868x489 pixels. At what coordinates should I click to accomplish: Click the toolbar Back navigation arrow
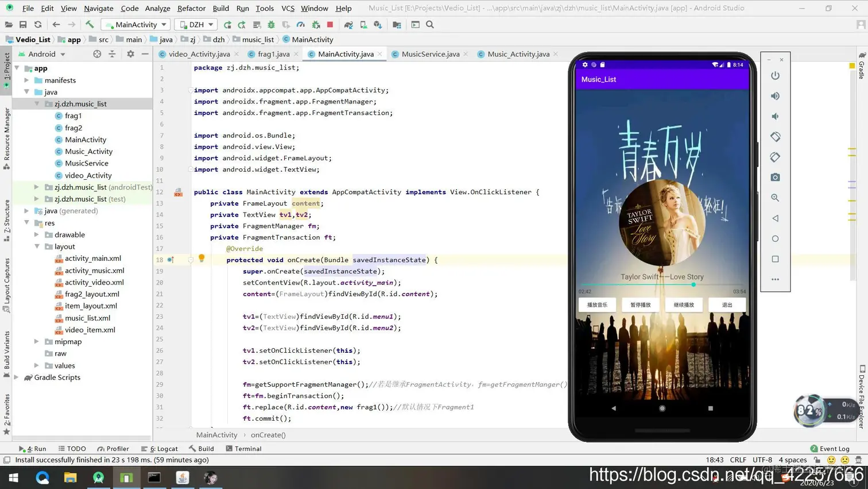(56, 25)
